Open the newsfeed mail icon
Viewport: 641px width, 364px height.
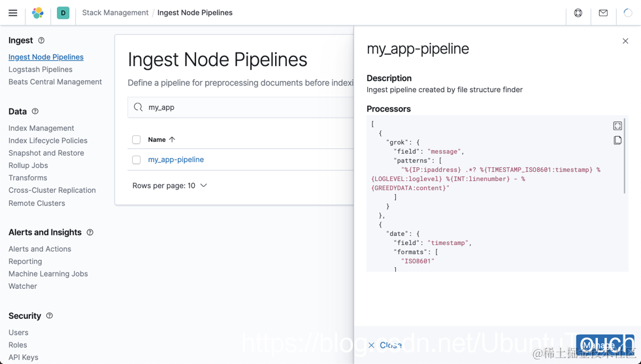603,12
